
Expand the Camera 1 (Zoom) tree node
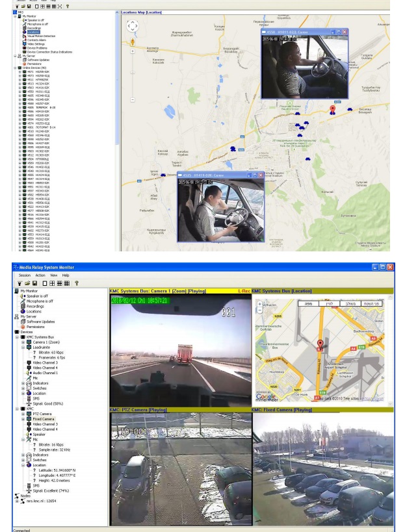[23, 342]
